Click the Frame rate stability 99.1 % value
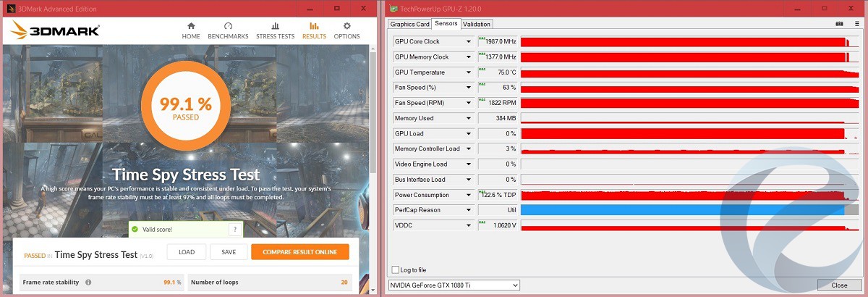This screenshot has width=868, height=297. click(172, 283)
